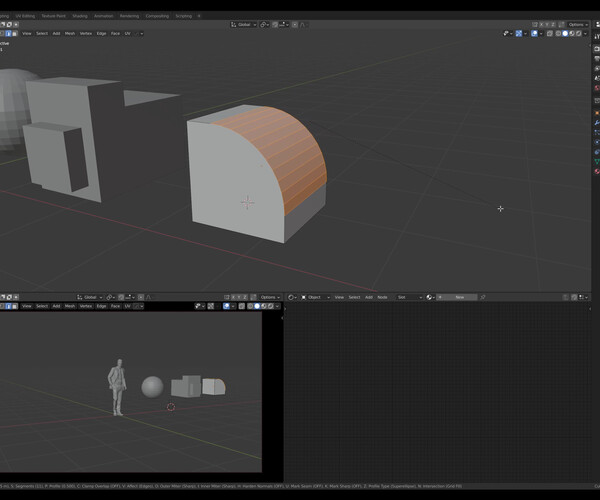Open Node menu in shader editor
This screenshot has width=600, height=500.
[x=382, y=297]
